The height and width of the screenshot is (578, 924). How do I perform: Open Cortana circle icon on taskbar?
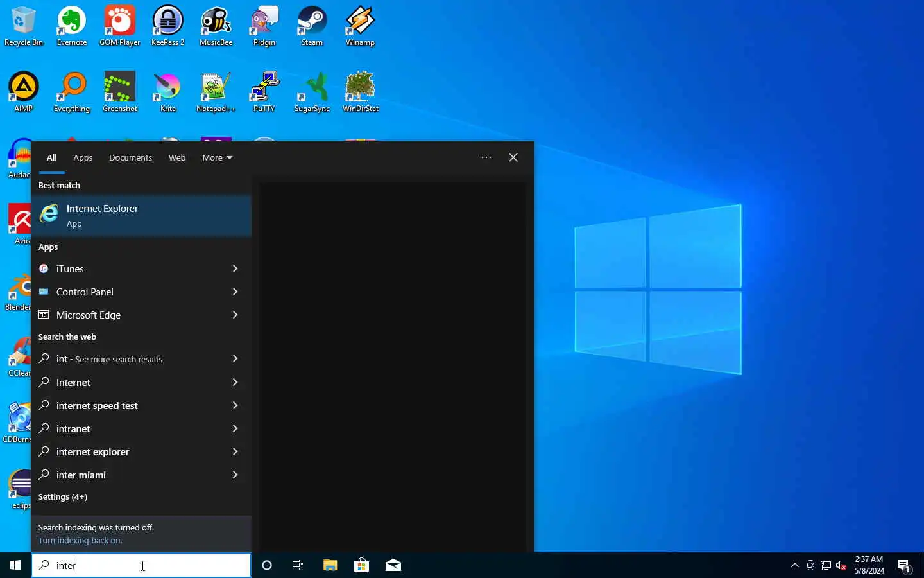click(x=267, y=565)
